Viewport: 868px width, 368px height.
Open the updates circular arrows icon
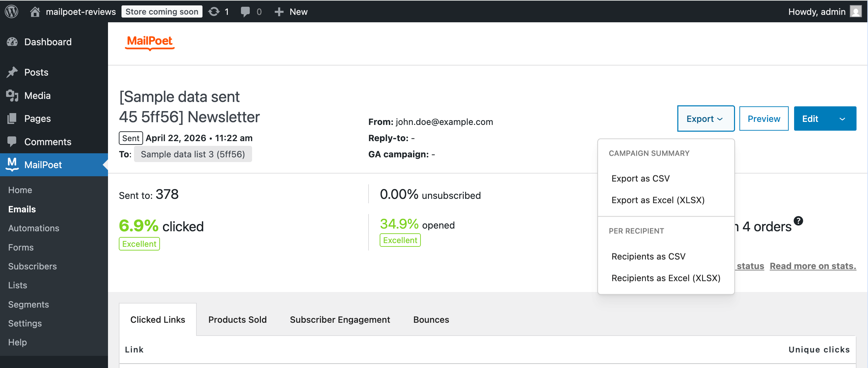pyautogui.click(x=214, y=12)
